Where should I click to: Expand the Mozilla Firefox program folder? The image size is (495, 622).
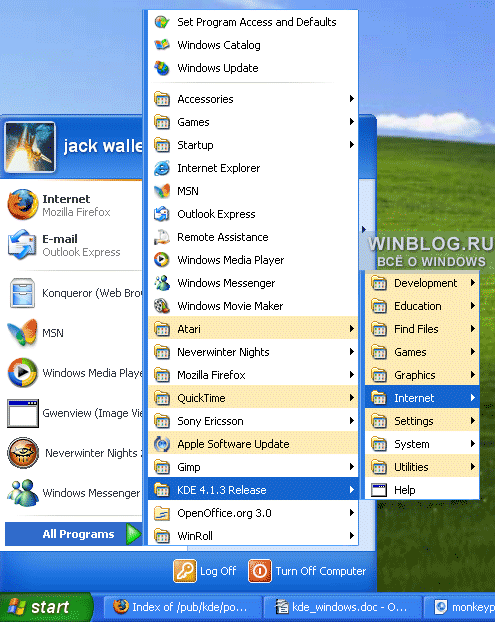coord(253,375)
